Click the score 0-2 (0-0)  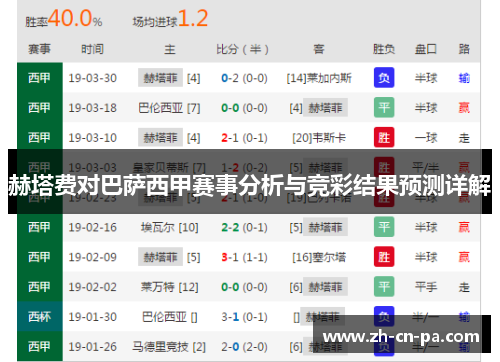[x=244, y=78]
